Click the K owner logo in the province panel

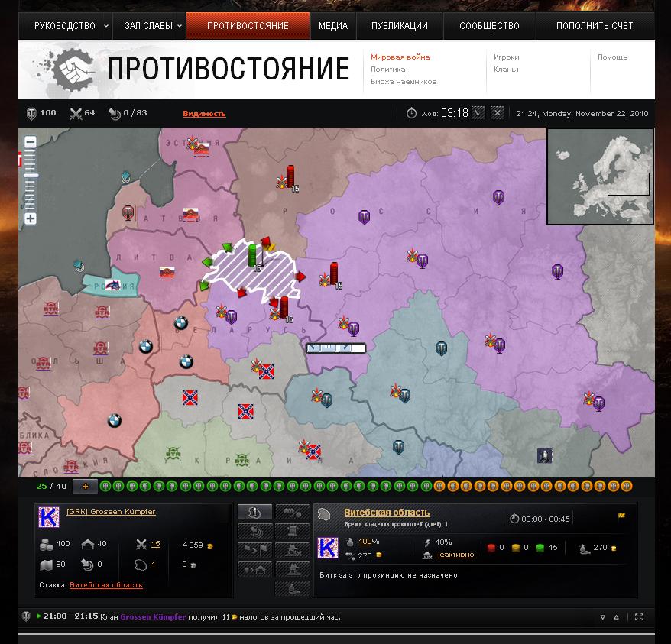[x=328, y=548]
